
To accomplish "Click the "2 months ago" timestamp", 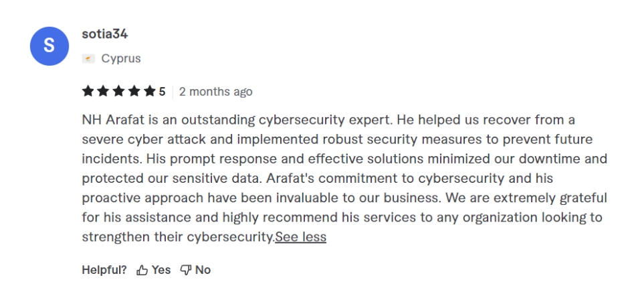I will pyautogui.click(x=215, y=91).
